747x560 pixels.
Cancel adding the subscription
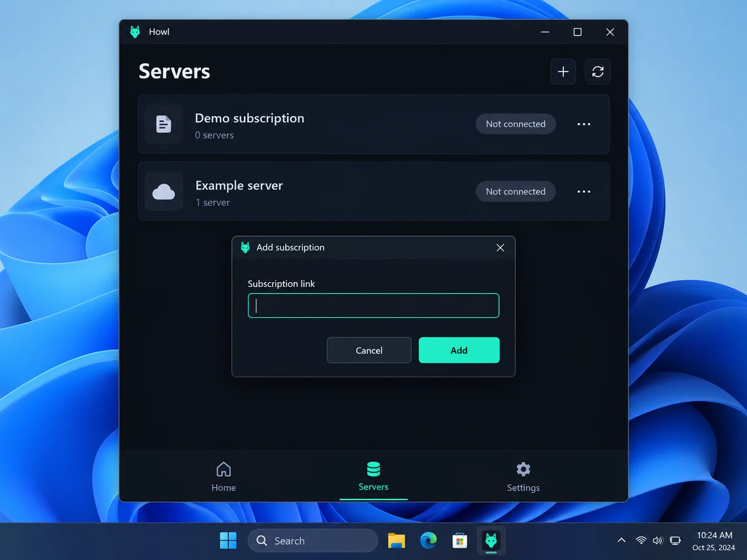369,350
